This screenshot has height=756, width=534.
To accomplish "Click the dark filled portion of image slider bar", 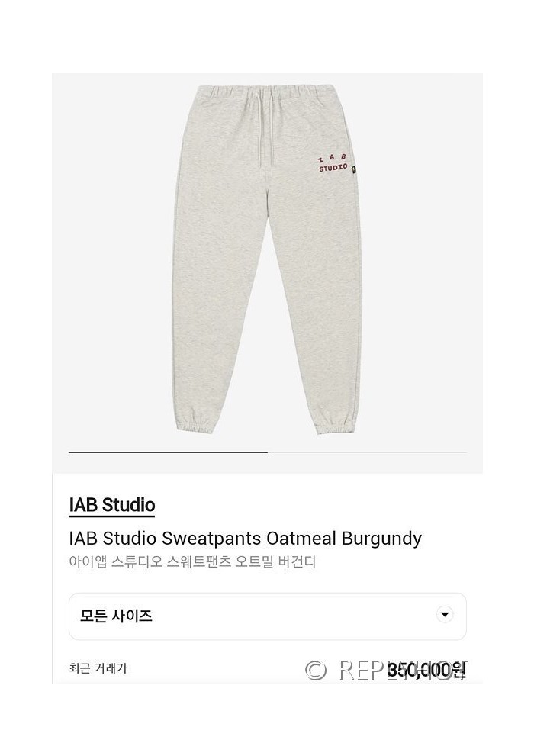I will pos(168,452).
